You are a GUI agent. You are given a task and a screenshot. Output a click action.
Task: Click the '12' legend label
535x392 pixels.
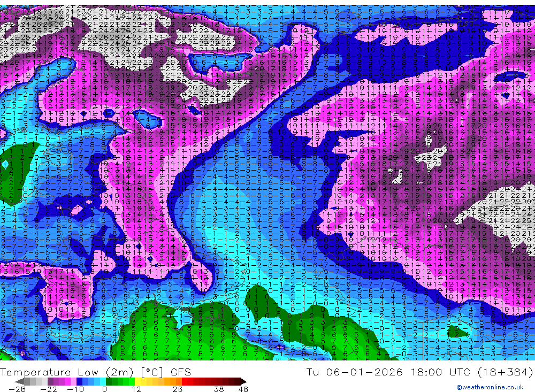coord(136,389)
